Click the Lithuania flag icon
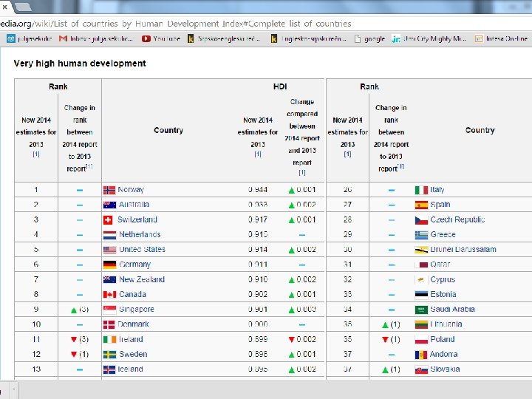The height and width of the screenshot is (399, 532). 421,324
